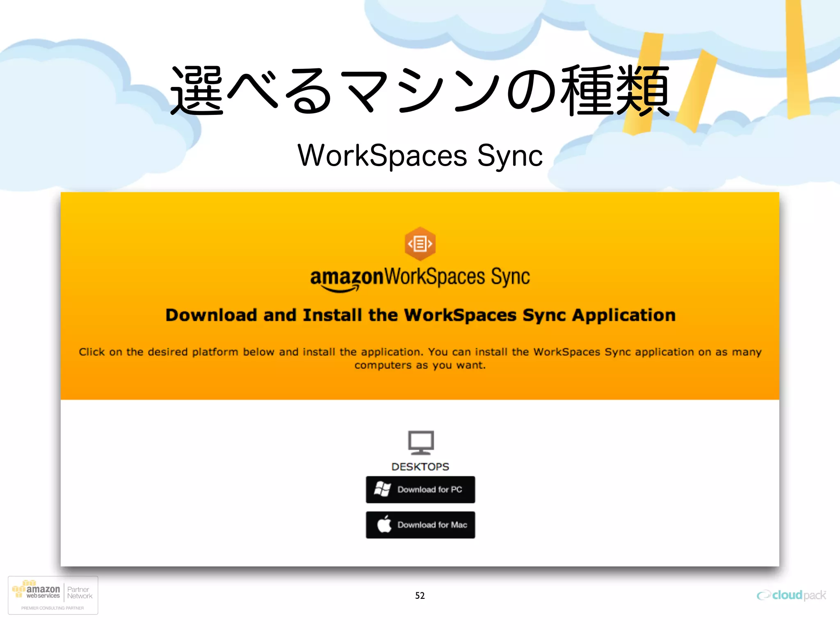Click the Windows logo in the PC button
Image resolution: width=840 pixels, height=630 pixels.
click(x=383, y=489)
